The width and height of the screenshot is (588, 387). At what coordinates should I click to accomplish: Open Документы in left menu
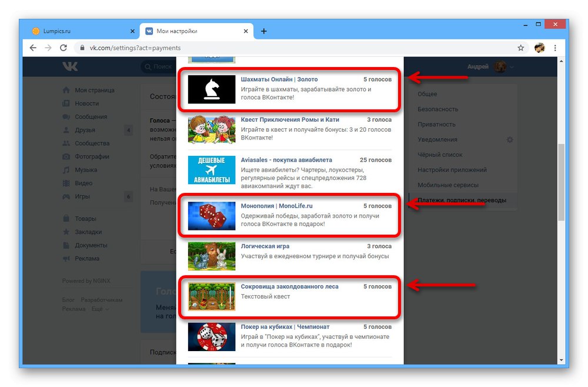click(91, 245)
